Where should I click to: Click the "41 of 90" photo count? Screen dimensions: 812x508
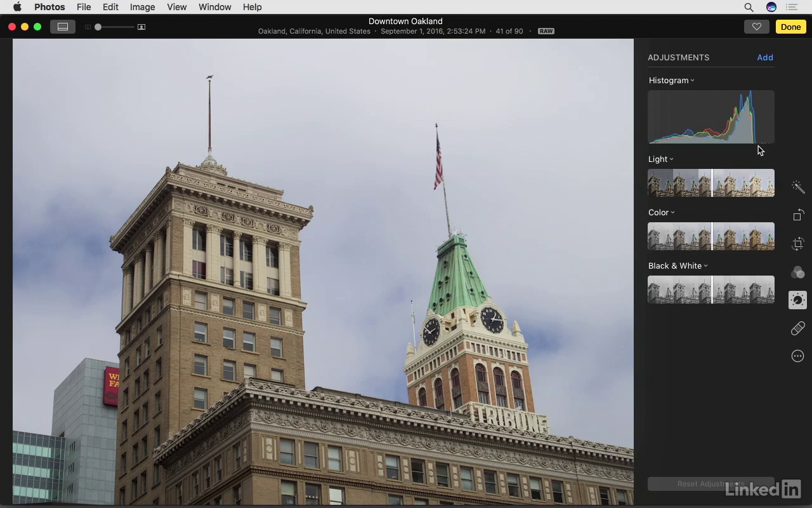(509, 31)
